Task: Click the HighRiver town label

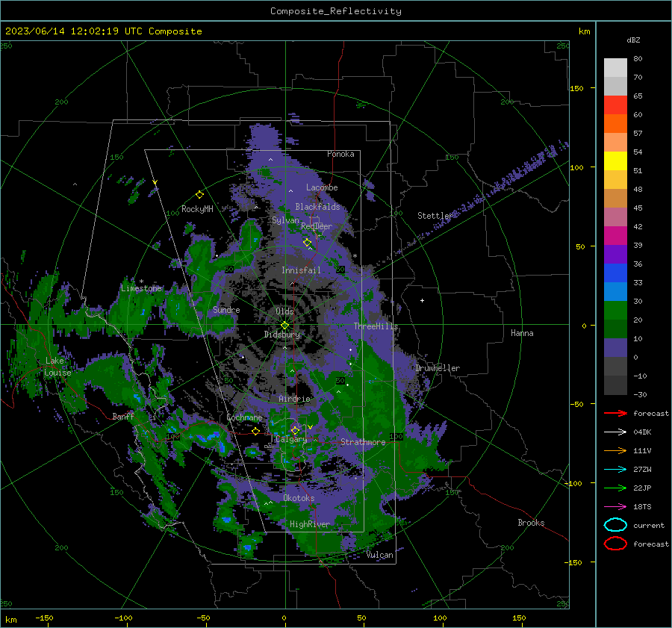Action: pyautogui.click(x=310, y=524)
